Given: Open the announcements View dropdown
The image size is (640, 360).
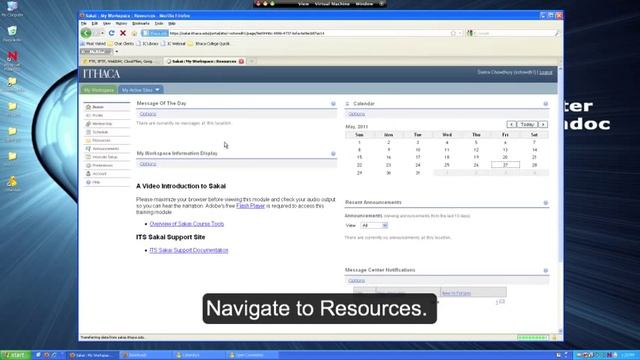Looking at the screenshot, I should [374, 225].
